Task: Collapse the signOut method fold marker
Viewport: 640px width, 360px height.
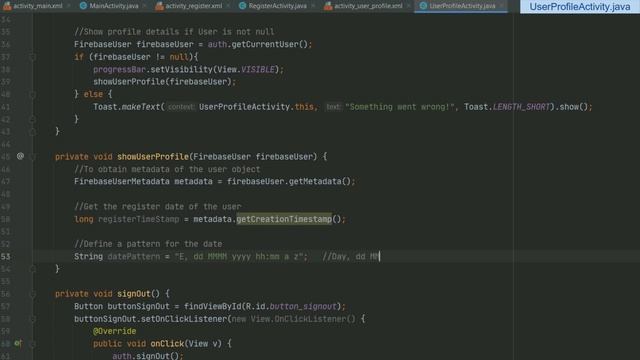Action: coord(33,294)
